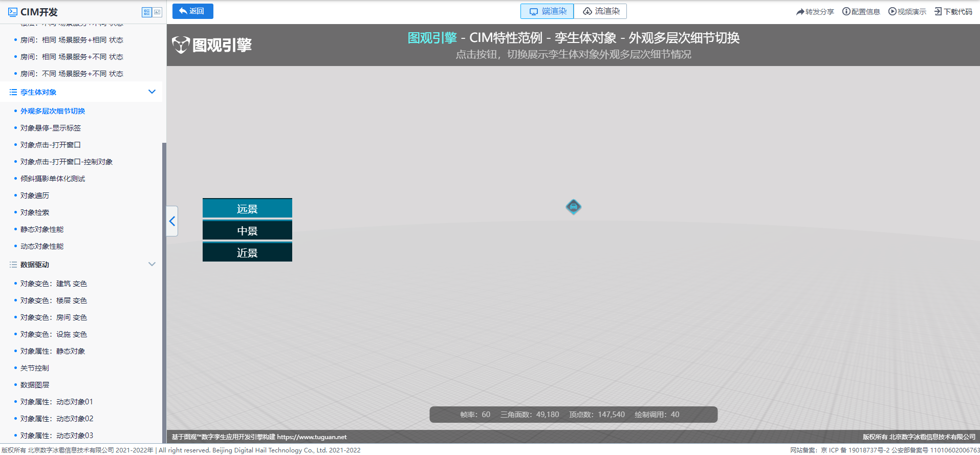
Task: Click 绘制调用: 40 stat
Action: (x=657, y=415)
